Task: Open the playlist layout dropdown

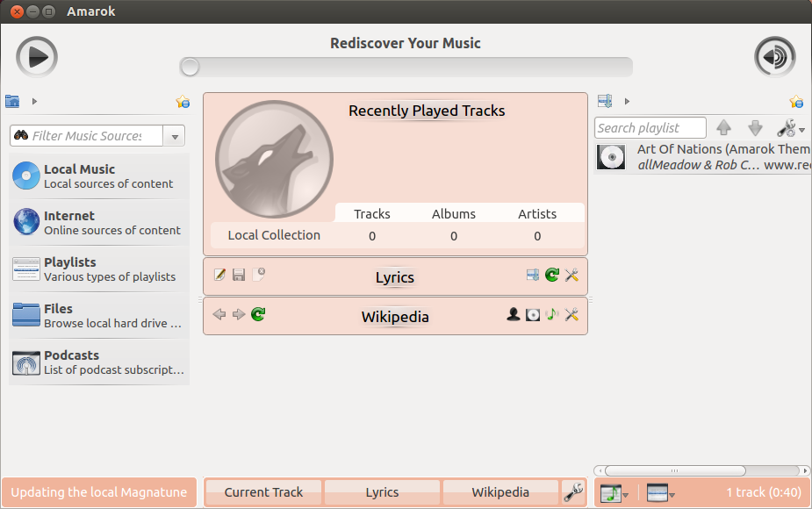Action: (x=661, y=492)
